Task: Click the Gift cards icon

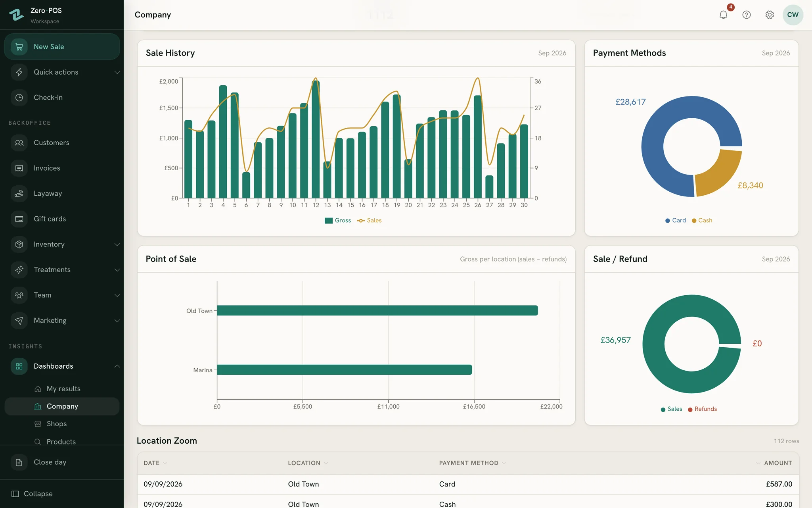Action: click(x=19, y=219)
